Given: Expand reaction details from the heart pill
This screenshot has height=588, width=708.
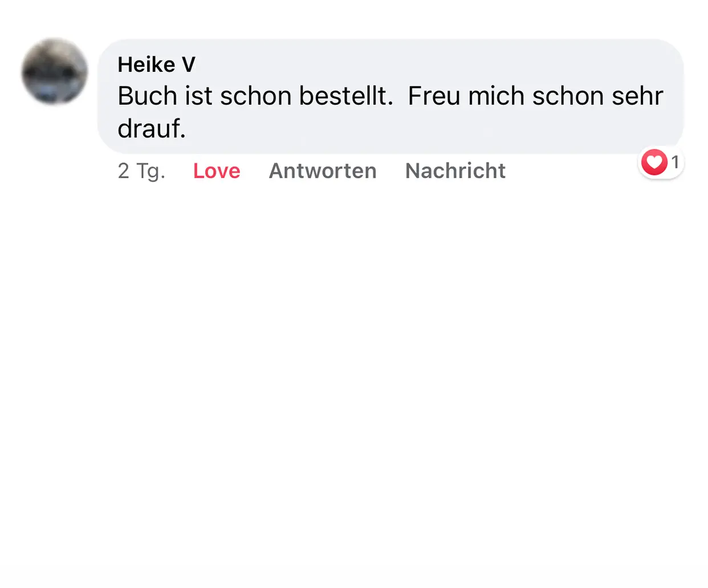Looking at the screenshot, I should click(x=660, y=162).
